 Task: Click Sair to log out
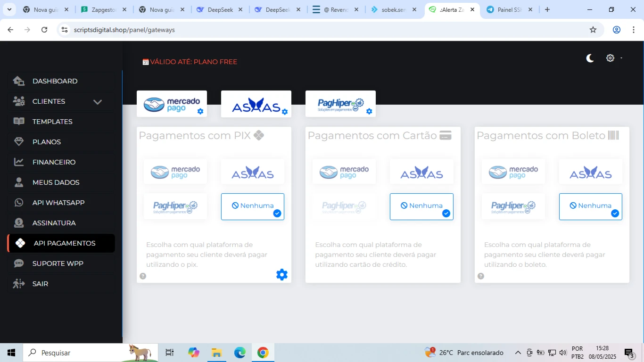61,284
